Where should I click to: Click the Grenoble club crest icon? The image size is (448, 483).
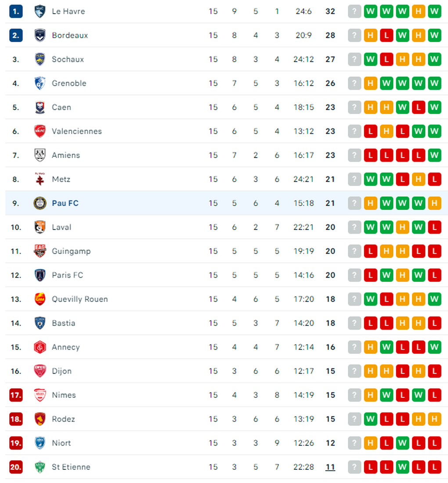40,83
